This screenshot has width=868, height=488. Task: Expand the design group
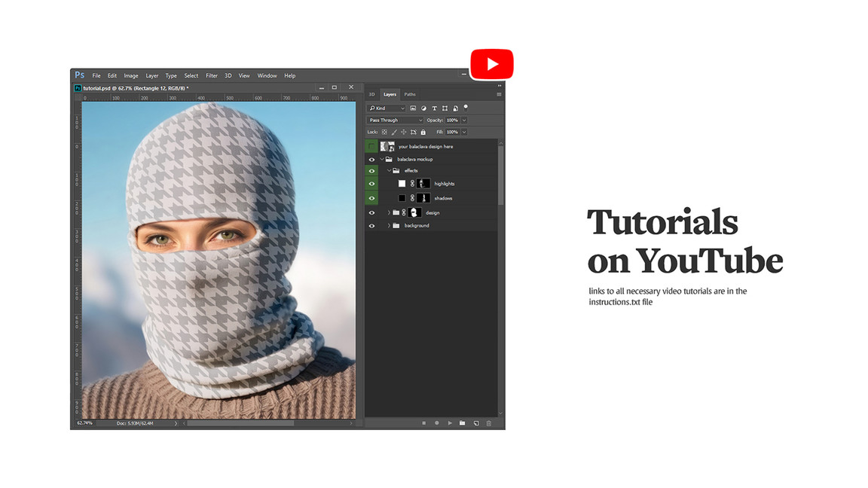click(x=389, y=212)
